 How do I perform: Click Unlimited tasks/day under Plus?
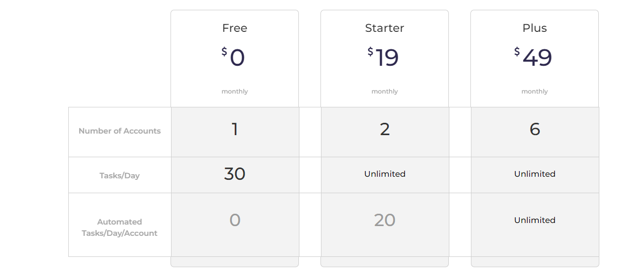click(535, 174)
